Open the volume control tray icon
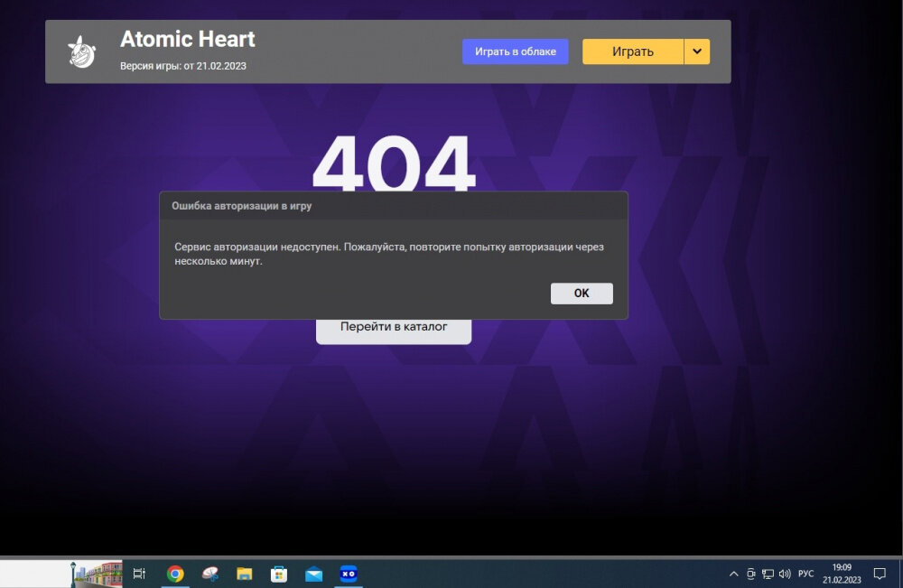The image size is (903, 588). (785, 574)
